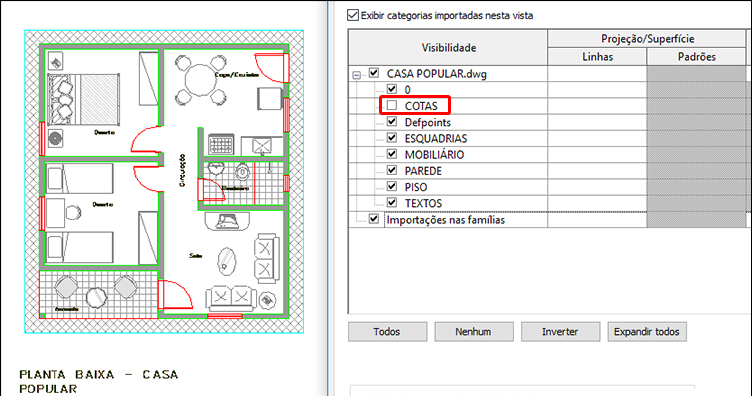Viewport: 752px width, 396px height.
Task: Select the Visibilidade column header
Action: coord(448,47)
